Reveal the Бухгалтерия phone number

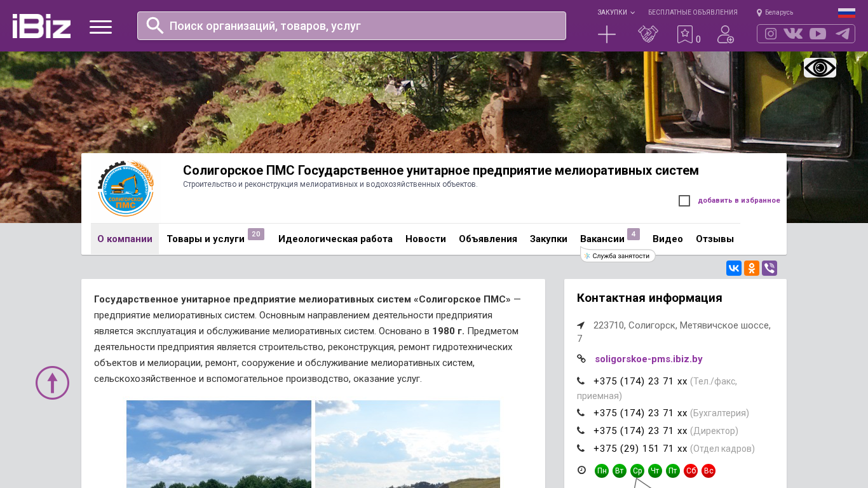[641, 413]
